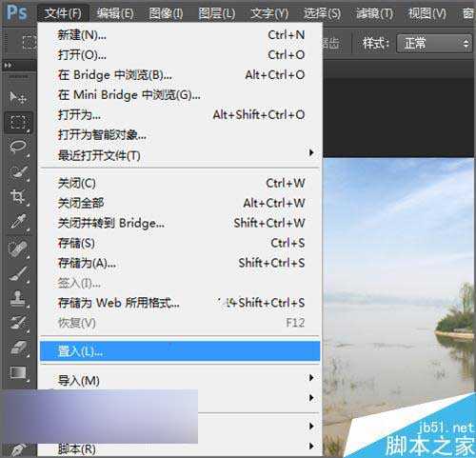The image size is (476, 458).
Task: Choose 关闭(C) menu entry
Action: tap(181, 183)
